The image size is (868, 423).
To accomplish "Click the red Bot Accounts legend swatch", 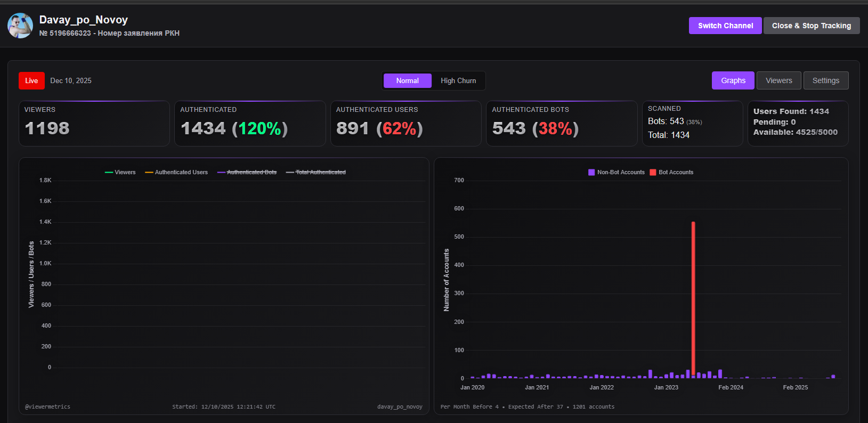I will point(653,172).
